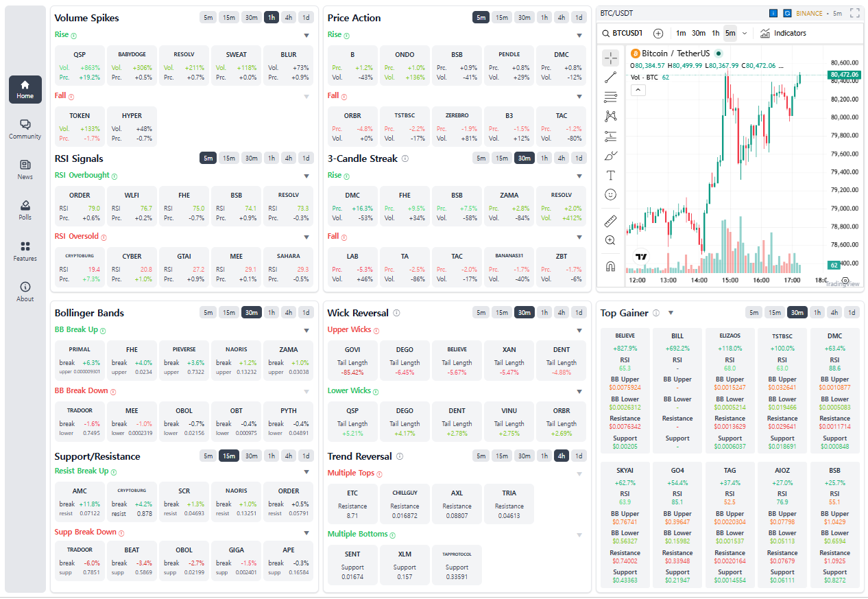Open the emoji icons tool
The width and height of the screenshot is (868, 599).
click(x=610, y=195)
